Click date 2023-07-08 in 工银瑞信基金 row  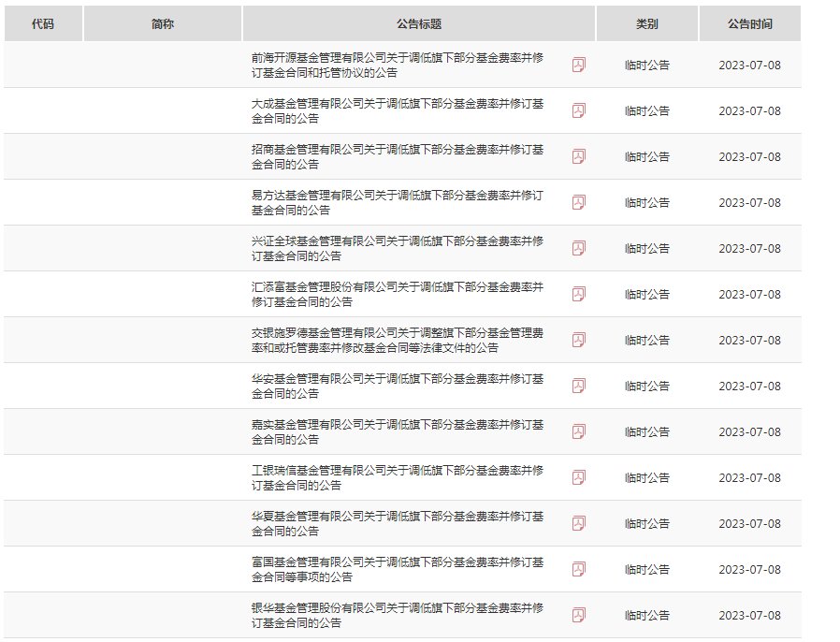point(750,477)
